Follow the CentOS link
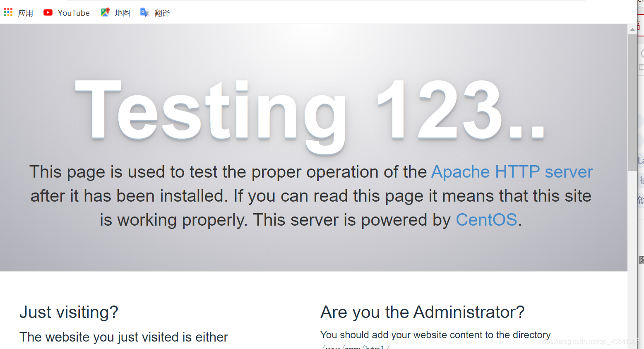644x349 pixels. (x=486, y=219)
